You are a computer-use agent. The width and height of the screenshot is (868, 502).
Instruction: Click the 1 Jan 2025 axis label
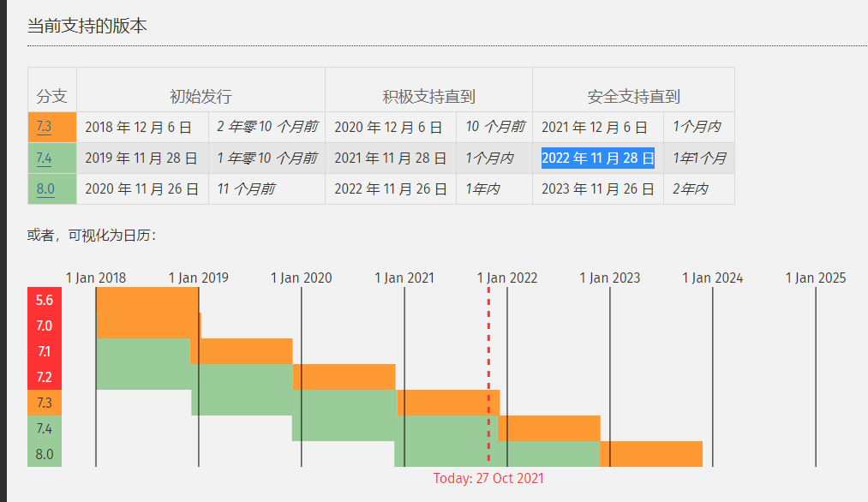coord(816,278)
